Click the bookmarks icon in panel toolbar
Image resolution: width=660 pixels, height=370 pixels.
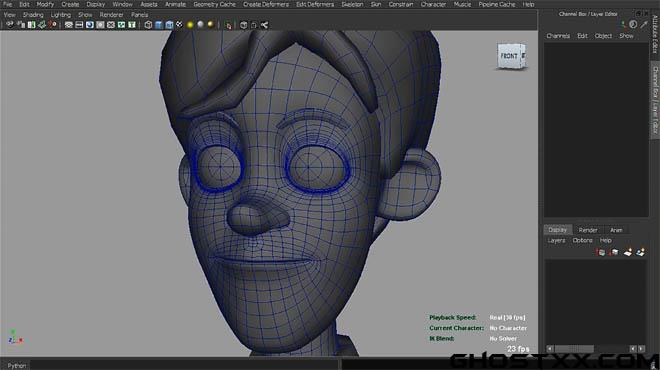pos(31,25)
